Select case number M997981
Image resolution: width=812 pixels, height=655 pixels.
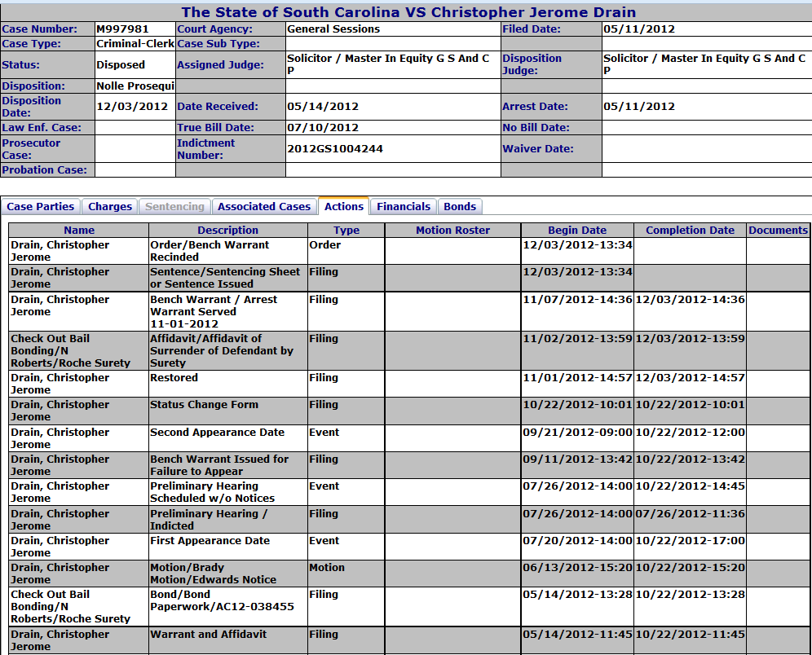(x=123, y=29)
